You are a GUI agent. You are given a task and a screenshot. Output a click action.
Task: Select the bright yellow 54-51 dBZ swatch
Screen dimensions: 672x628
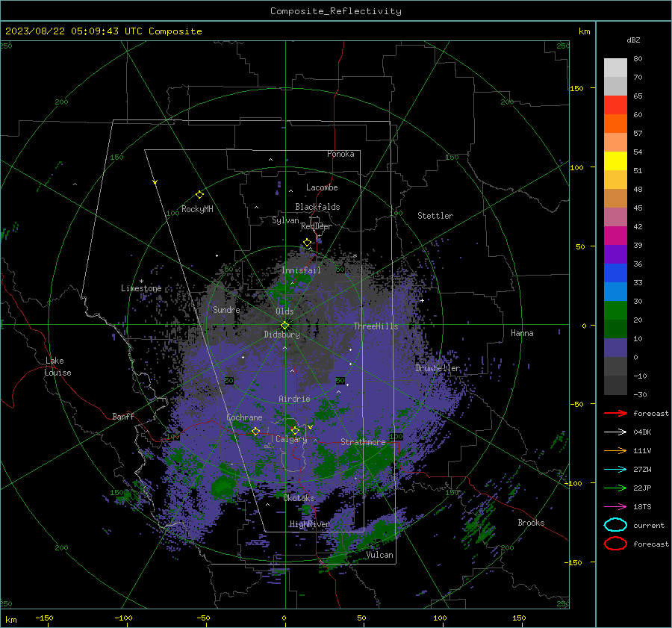[x=615, y=161]
